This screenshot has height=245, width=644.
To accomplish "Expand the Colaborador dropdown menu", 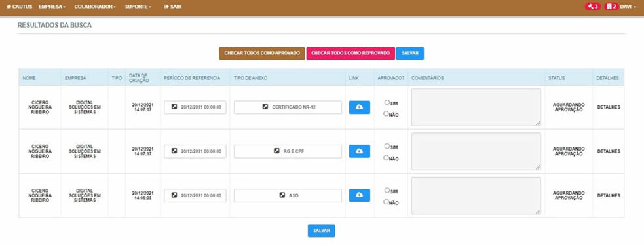I will click(95, 7).
